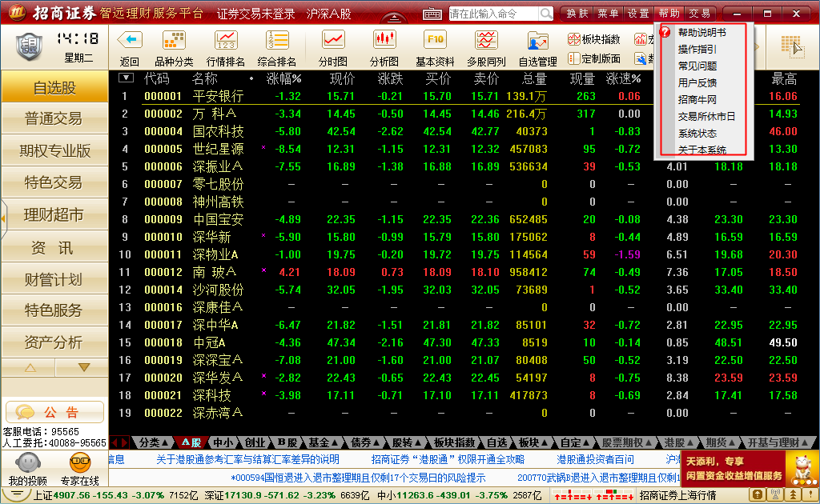Select 操作指引 in the help menu
Screen dimensions: 820x504
(697, 50)
